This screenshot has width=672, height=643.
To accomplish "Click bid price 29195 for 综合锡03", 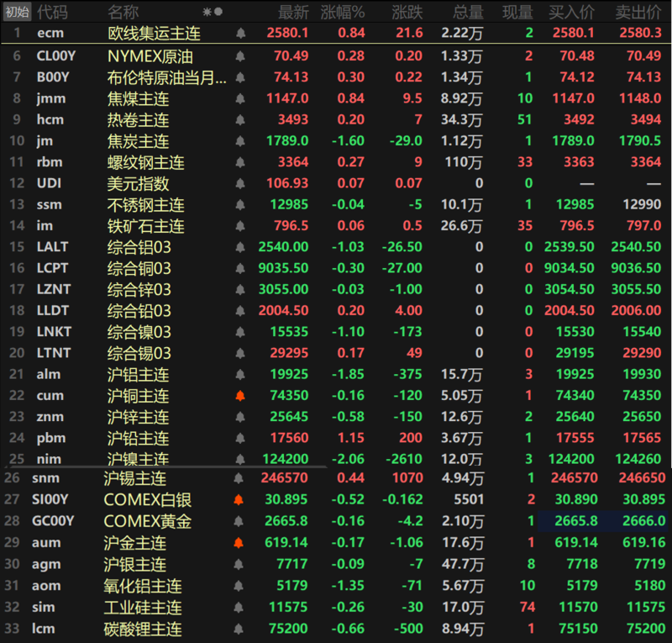I will (575, 354).
